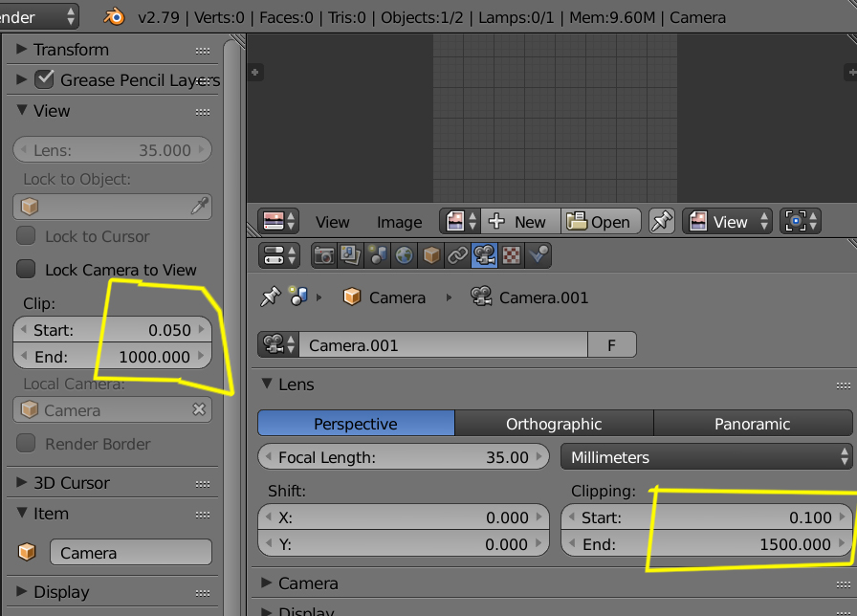Adjust the View Clip End 1000.000 field
The height and width of the screenshot is (616, 857).
112,357
